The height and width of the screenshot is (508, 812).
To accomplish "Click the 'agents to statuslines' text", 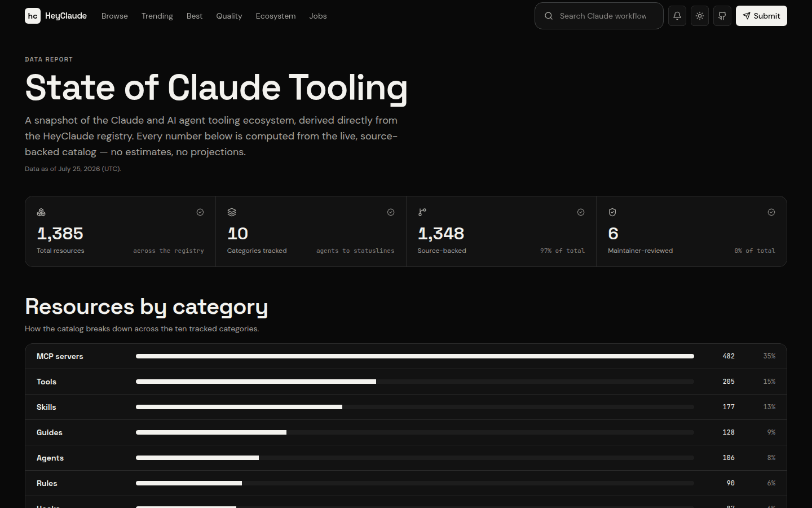I will coord(355,251).
